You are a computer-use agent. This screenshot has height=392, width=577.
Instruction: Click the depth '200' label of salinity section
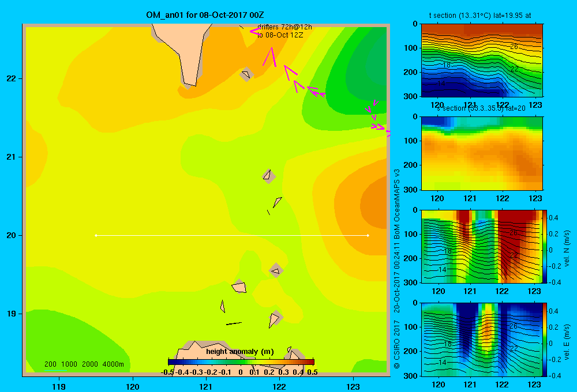(411, 165)
